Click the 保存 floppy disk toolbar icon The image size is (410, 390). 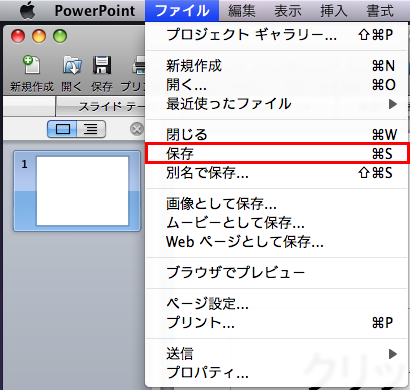point(102,65)
